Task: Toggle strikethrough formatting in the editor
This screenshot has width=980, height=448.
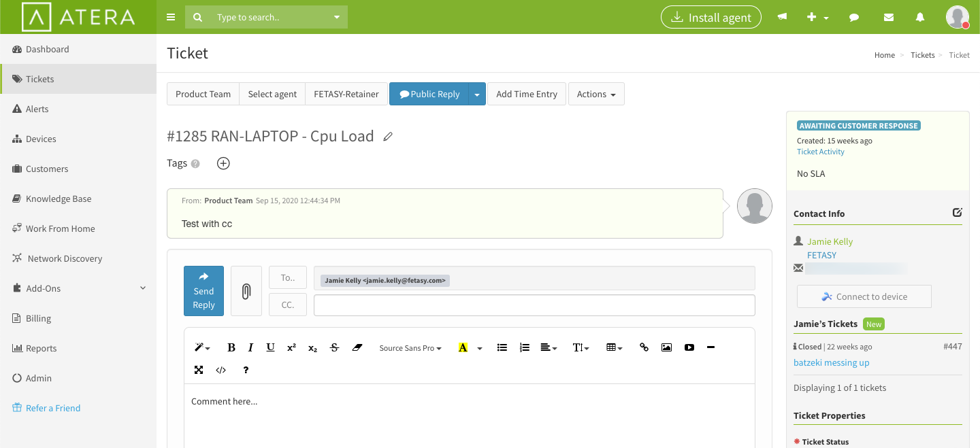Action: [x=334, y=347]
